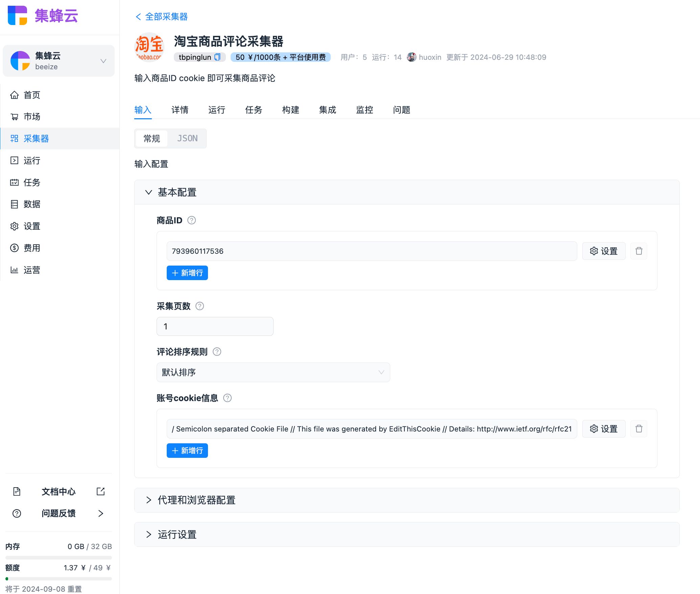Click the 采集页数 number input field

215,326
